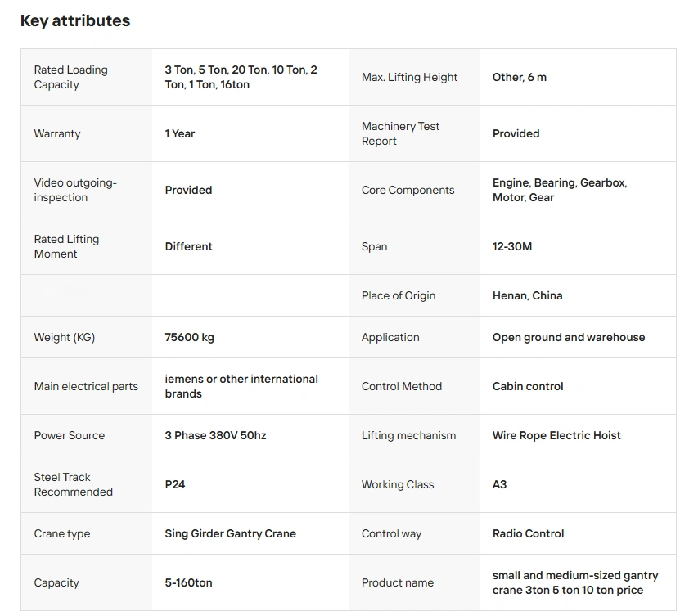Click the P24 steel track value
The height and width of the screenshot is (616, 698).
(x=175, y=484)
